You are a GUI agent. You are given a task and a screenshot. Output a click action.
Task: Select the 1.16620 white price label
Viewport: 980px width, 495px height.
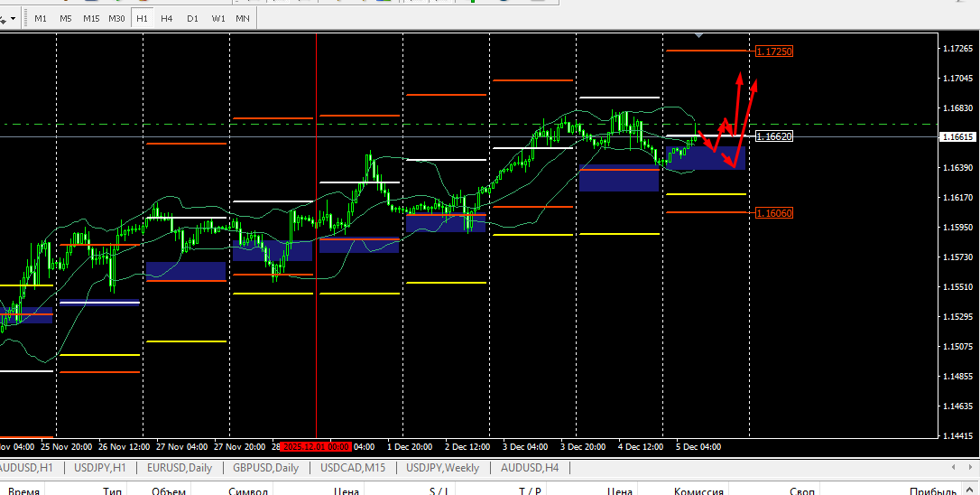(x=773, y=135)
